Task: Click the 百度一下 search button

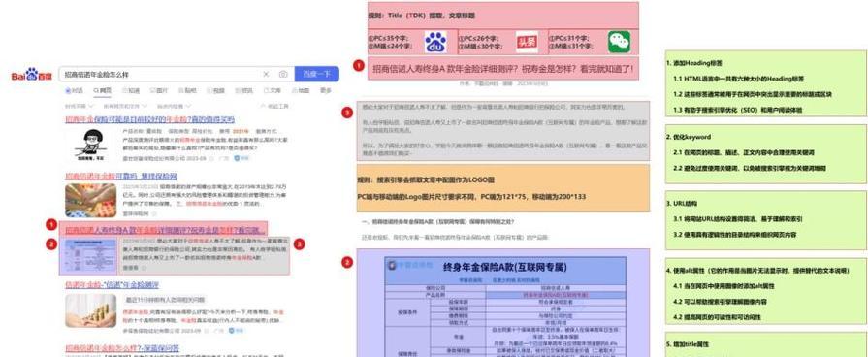Action: (x=316, y=74)
